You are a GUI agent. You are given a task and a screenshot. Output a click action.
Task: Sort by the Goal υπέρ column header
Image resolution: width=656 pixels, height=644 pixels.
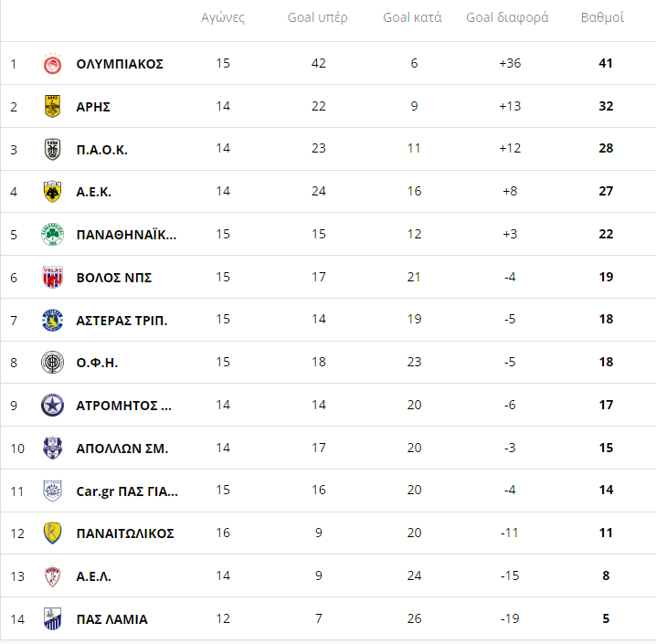pyautogui.click(x=318, y=17)
